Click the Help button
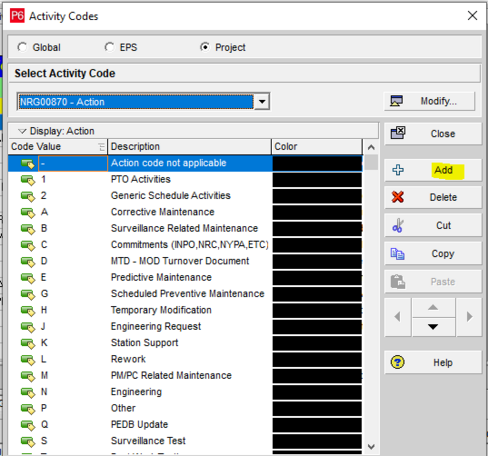This screenshot has height=456, width=488. [x=433, y=362]
